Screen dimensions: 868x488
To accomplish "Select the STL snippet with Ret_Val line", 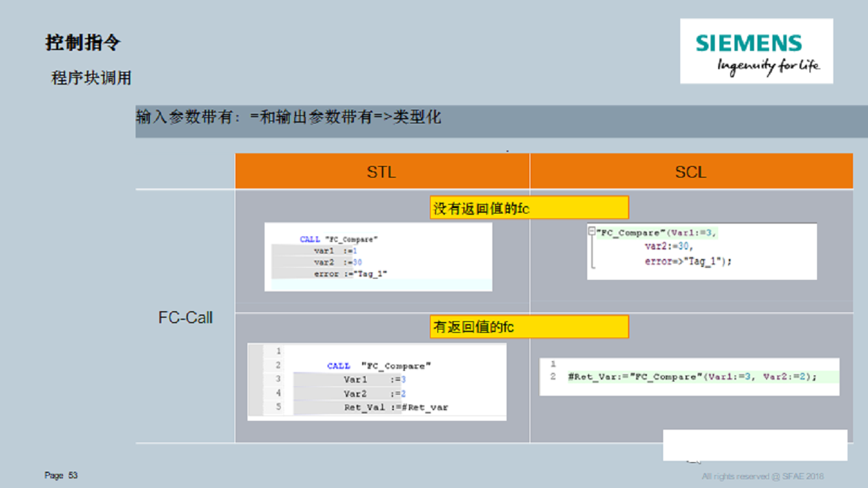I will pos(377,382).
